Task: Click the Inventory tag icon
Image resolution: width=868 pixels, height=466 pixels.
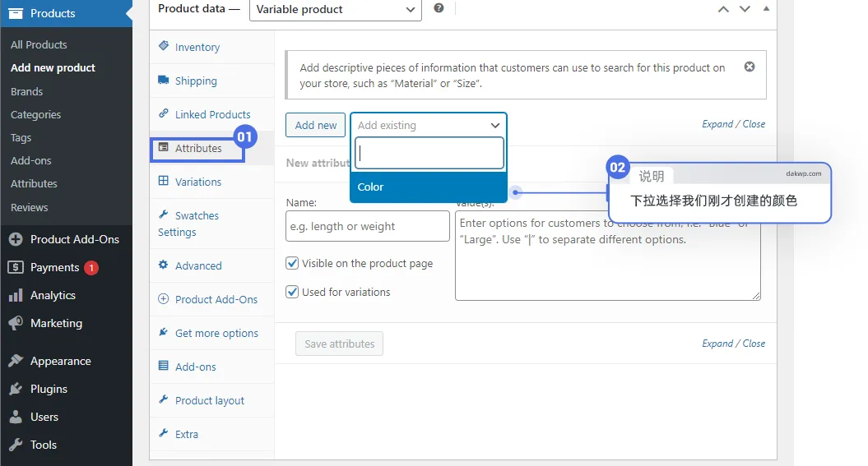Action: click(163, 46)
